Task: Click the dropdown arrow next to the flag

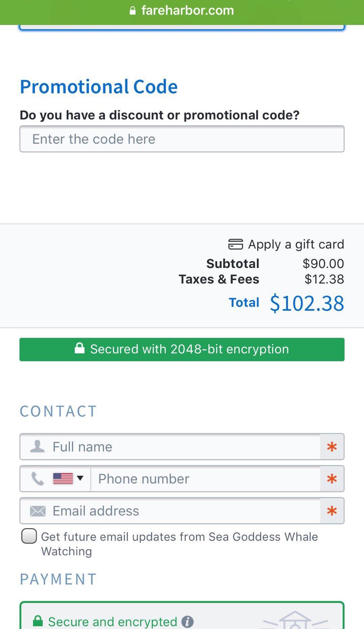Action: pyautogui.click(x=80, y=478)
